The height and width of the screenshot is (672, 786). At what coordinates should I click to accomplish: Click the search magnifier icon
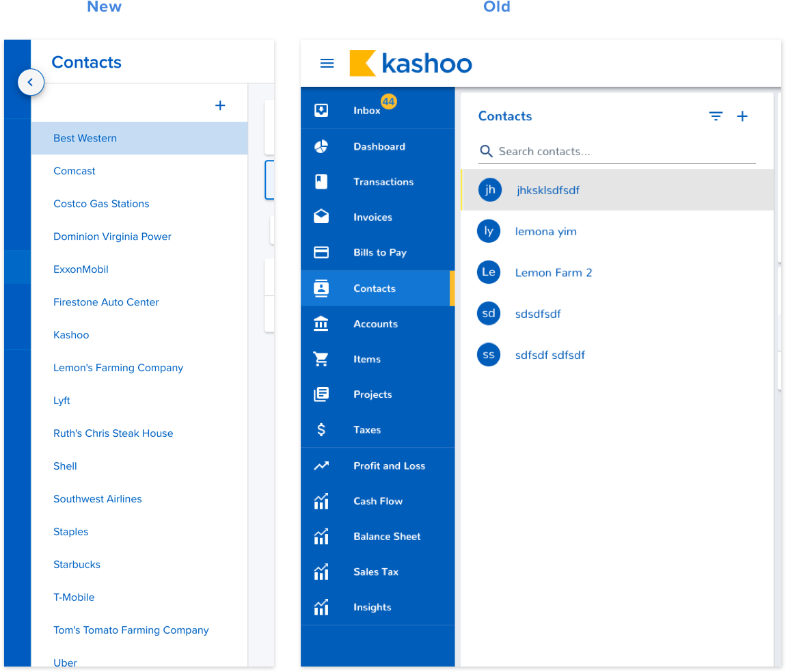[x=486, y=151]
